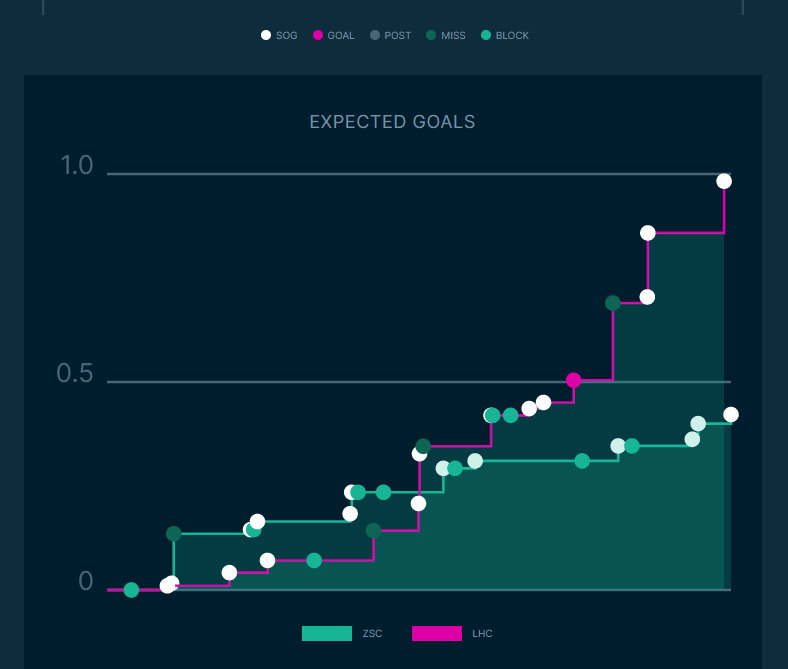
Task: Toggle the SOG legend label
Action: 287,36
